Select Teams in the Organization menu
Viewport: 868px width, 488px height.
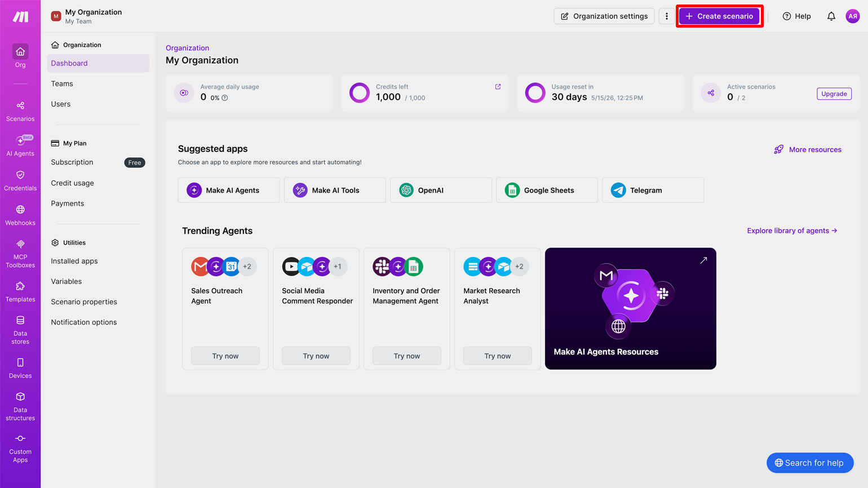point(62,84)
